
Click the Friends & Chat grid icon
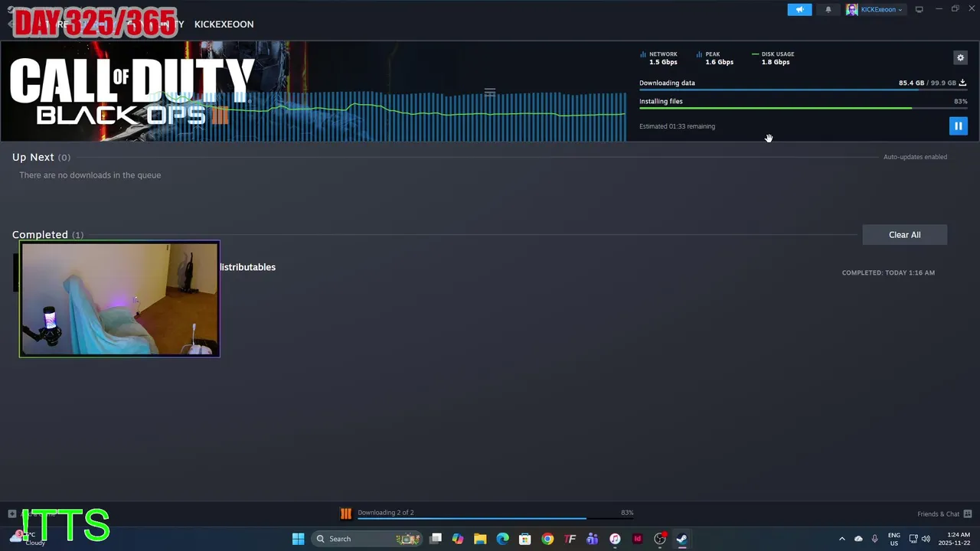pyautogui.click(x=968, y=514)
